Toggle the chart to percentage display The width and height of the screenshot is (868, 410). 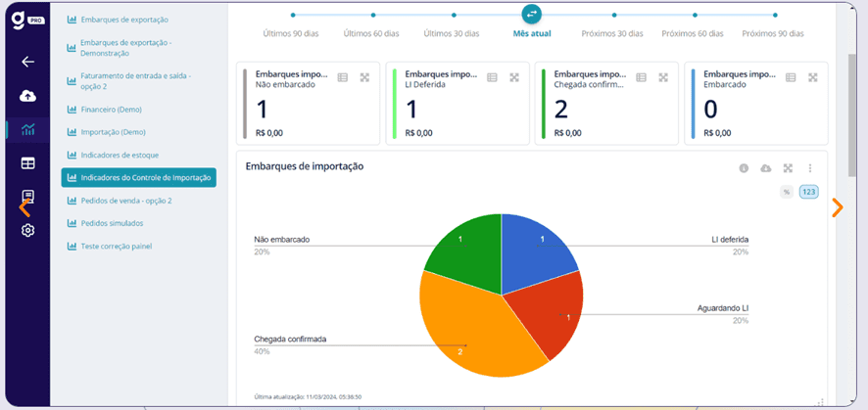pos(786,192)
